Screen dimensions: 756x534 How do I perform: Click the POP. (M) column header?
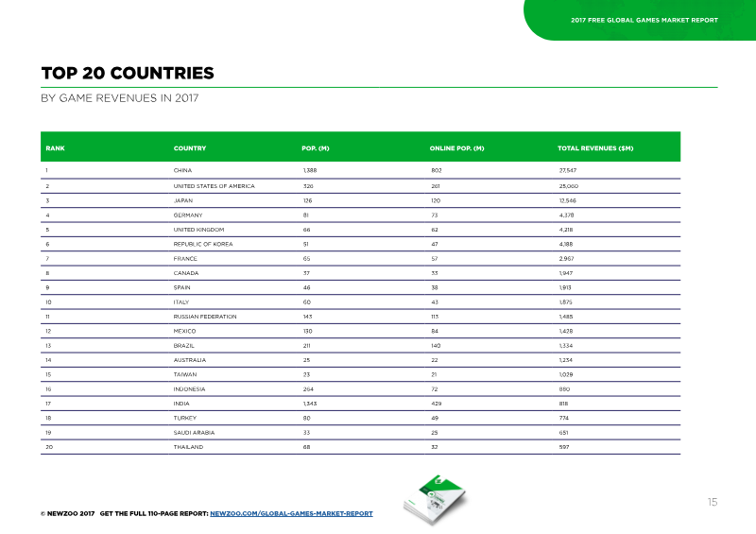coord(316,148)
